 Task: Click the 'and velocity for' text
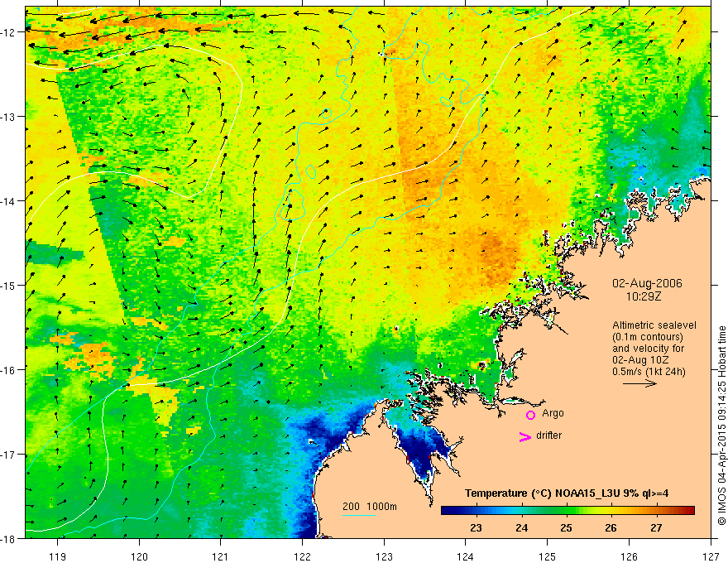648,349
